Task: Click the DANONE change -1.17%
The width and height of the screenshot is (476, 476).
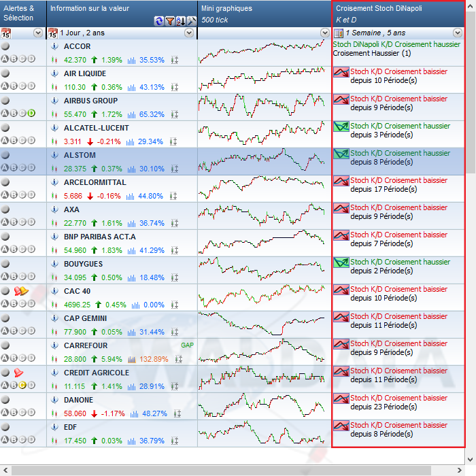Action: point(113,413)
